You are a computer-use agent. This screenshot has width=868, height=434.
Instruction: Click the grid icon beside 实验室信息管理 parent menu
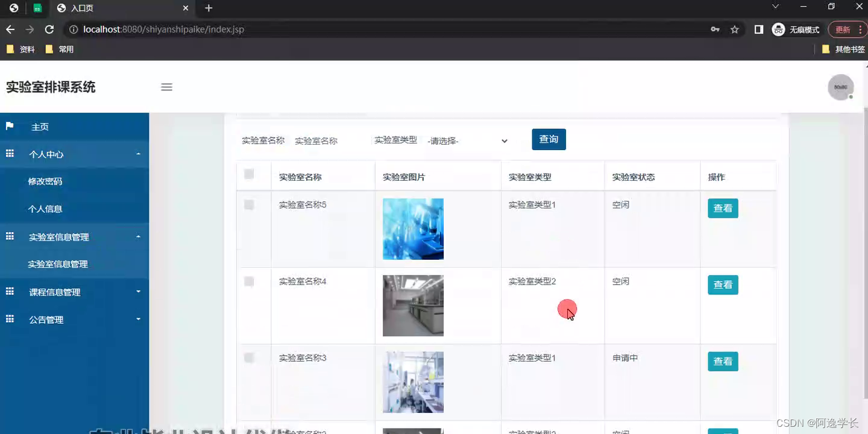[x=10, y=236]
